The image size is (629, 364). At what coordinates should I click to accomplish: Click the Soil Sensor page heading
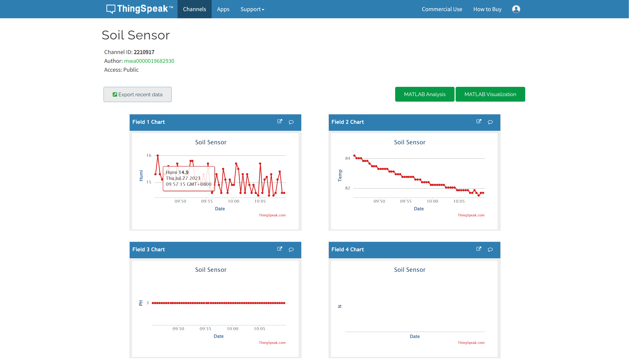click(136, 35)
